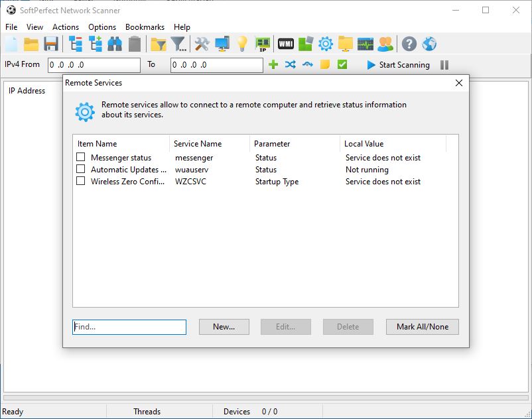The width and height of the screenshot is (532, 419).
Task: Click the performance monitor graph icon
Action: point(366,44)
